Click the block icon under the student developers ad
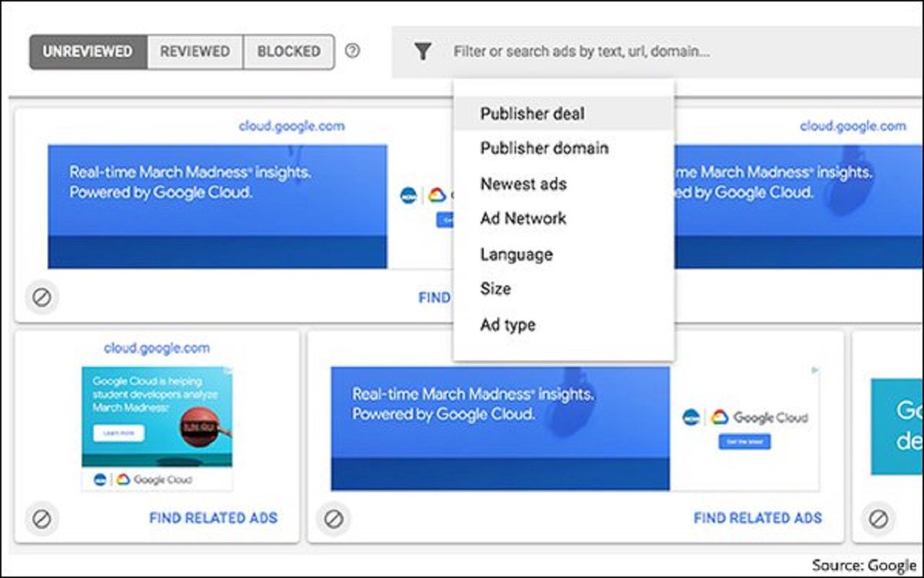The width and height of the screenshot is (924, 578). (x=43, y=517)
